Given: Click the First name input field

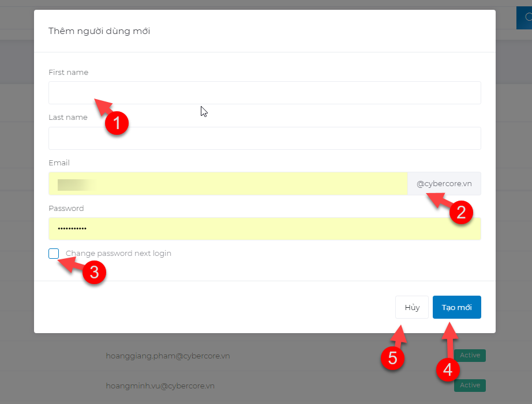Looking at the screenshot, I should tap(265, 93).
